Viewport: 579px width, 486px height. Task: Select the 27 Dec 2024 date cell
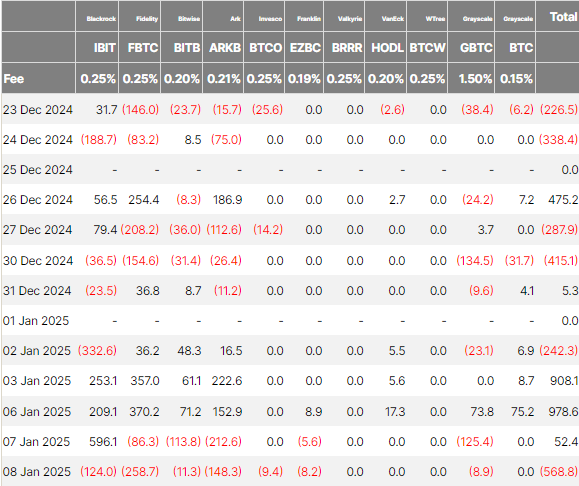[x=37, y=229]
